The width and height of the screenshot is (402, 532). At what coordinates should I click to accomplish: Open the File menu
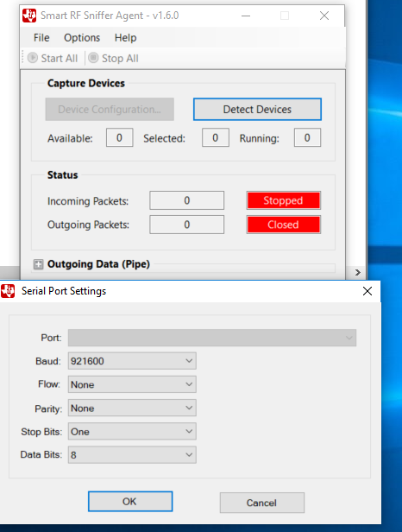coord(41,38)
